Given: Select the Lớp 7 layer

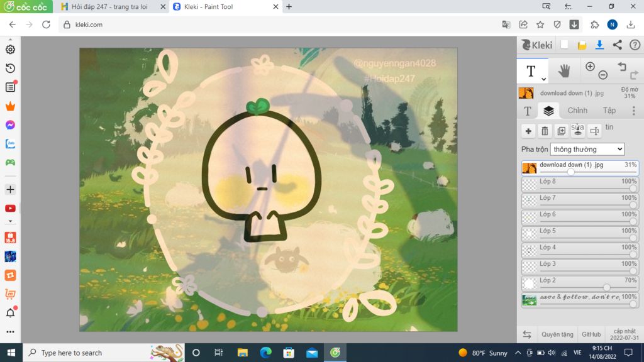Looking at the screenshot, I should (580, 201).
